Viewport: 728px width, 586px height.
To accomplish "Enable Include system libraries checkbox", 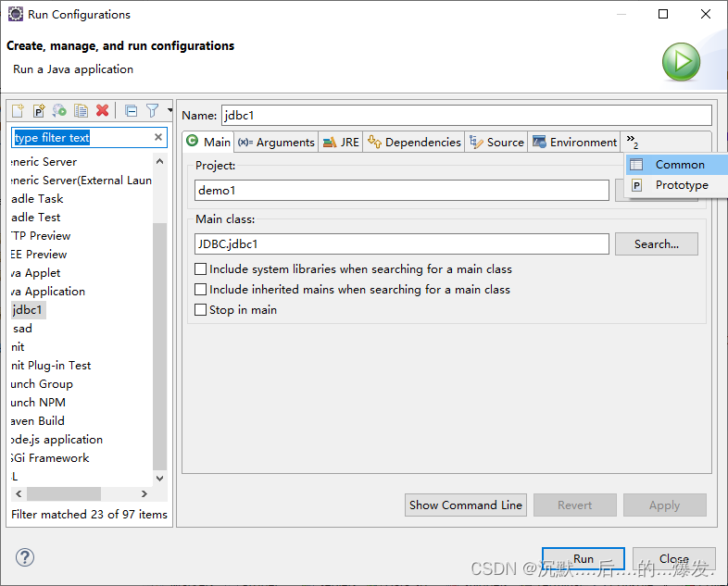I will point(201,269).
